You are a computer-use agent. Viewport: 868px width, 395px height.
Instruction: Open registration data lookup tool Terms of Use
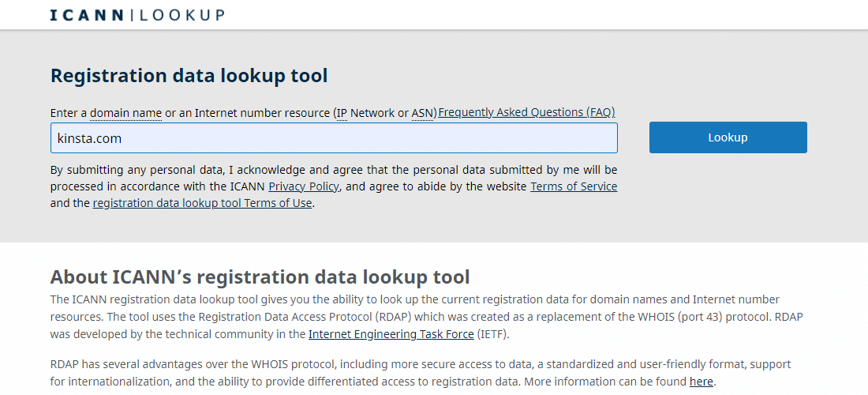[x=203, y=203]
